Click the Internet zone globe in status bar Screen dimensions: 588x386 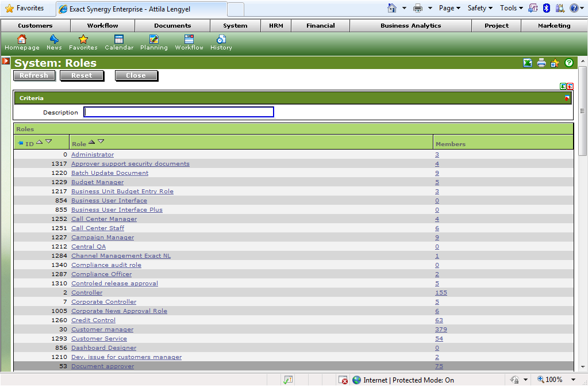point(356,380)
